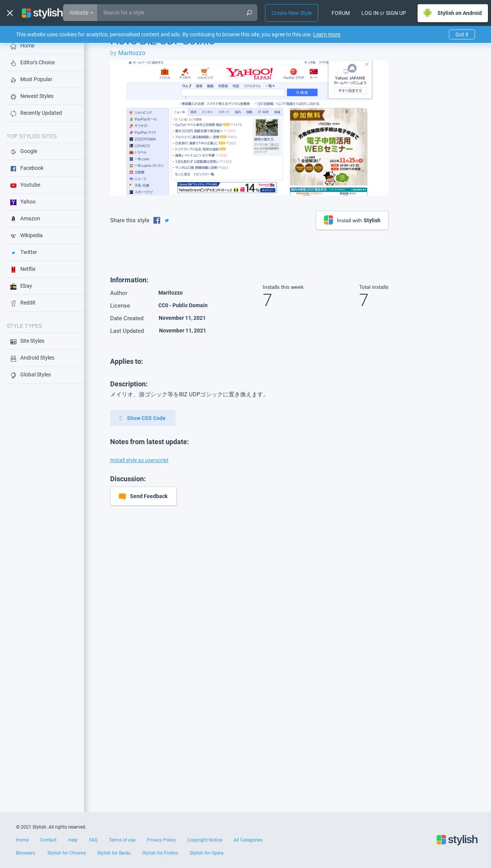Click the Site Styles icon

point(13,341)
